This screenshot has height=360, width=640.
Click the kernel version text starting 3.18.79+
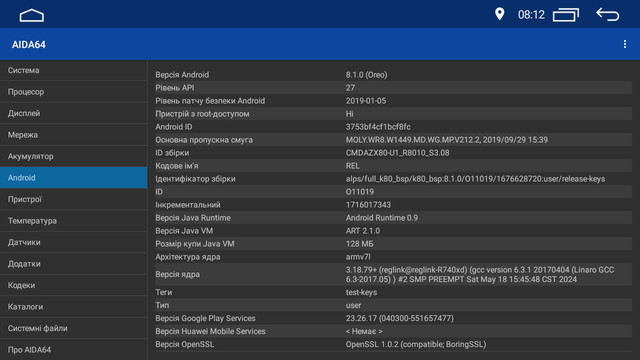point(480,275)
